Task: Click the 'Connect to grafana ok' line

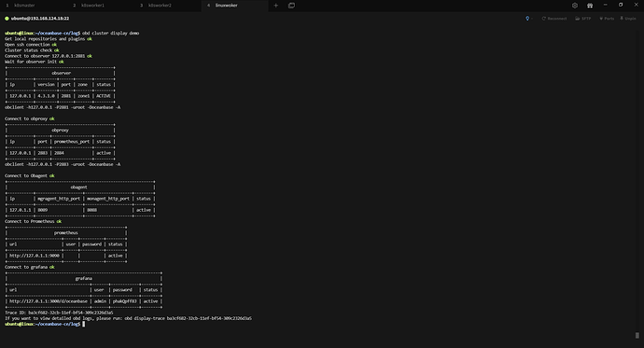Action: [29, 267]
